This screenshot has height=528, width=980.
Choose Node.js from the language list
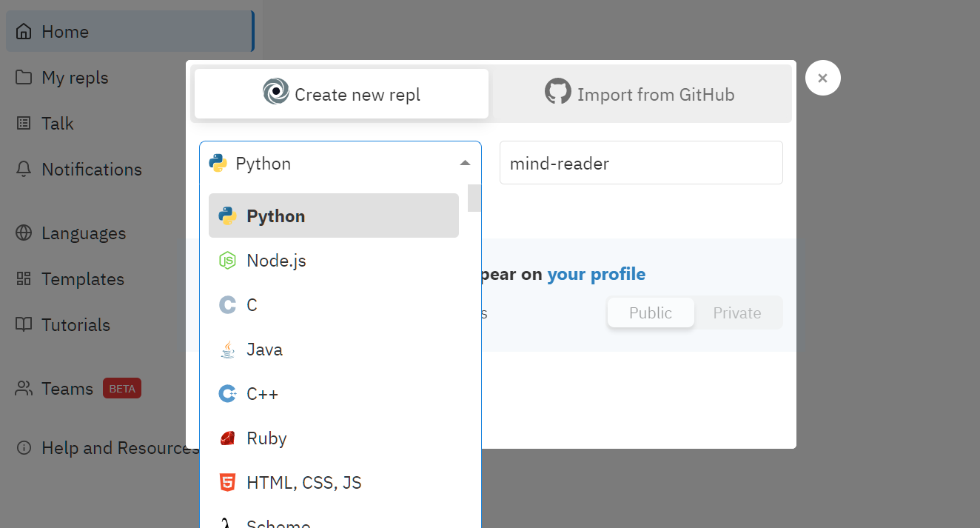334,260
